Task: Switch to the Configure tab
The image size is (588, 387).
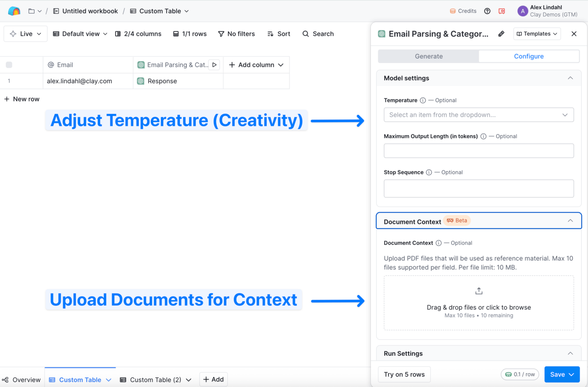Action: click(x=529, y=56)
